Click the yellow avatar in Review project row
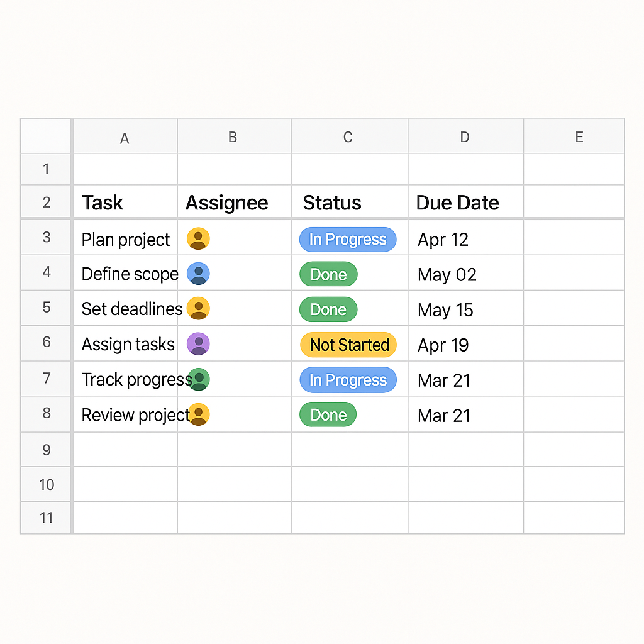Viewport: 644px width, 644px height. [199, 414]
